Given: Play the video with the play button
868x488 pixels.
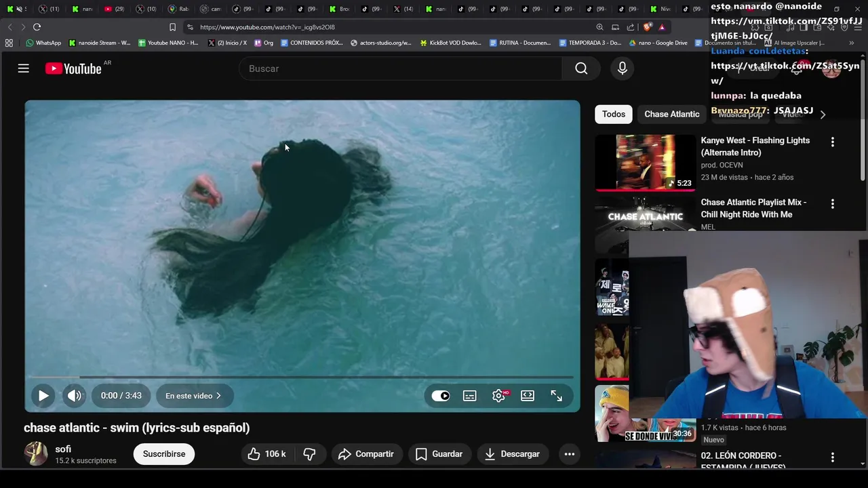Looking at the screenshot, I should point(43,396).
